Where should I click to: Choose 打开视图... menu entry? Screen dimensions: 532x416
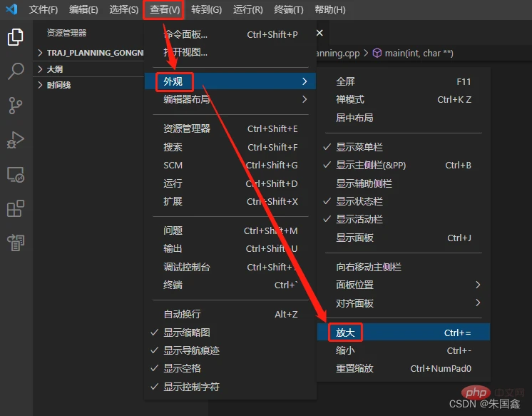[x=230, y=52]
